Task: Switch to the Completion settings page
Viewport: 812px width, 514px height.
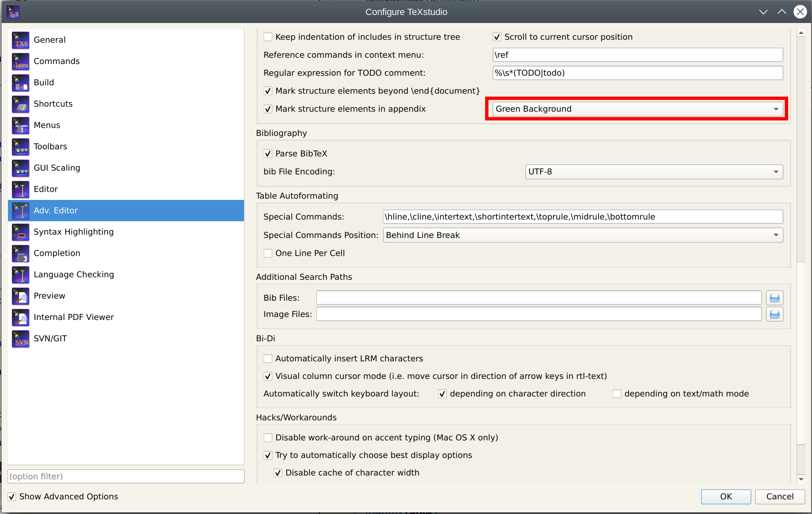Action: pyautogui.click(x=57, y=253)
